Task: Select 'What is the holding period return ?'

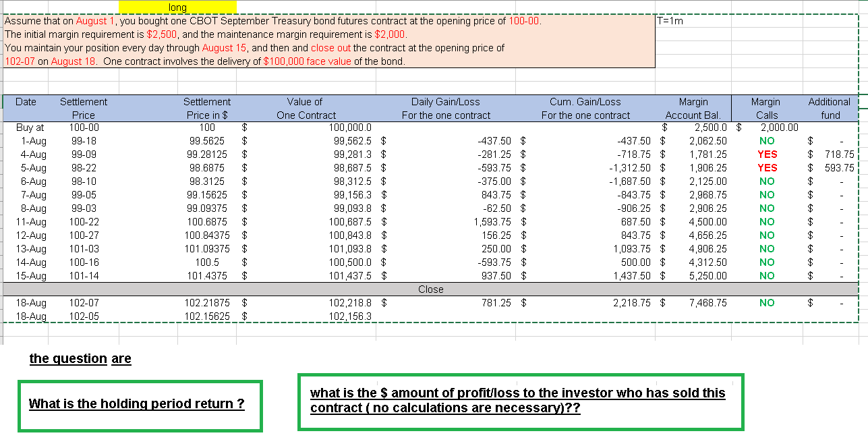Action: (136, 404)
